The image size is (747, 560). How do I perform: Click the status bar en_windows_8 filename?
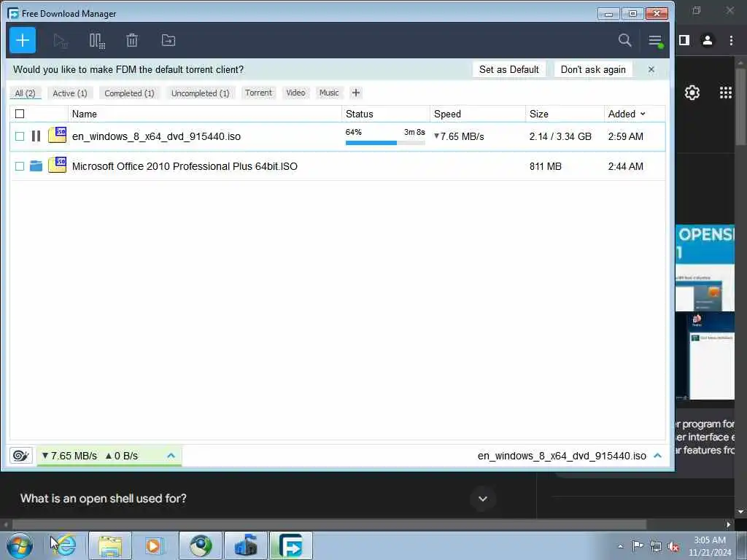(562, 456)
